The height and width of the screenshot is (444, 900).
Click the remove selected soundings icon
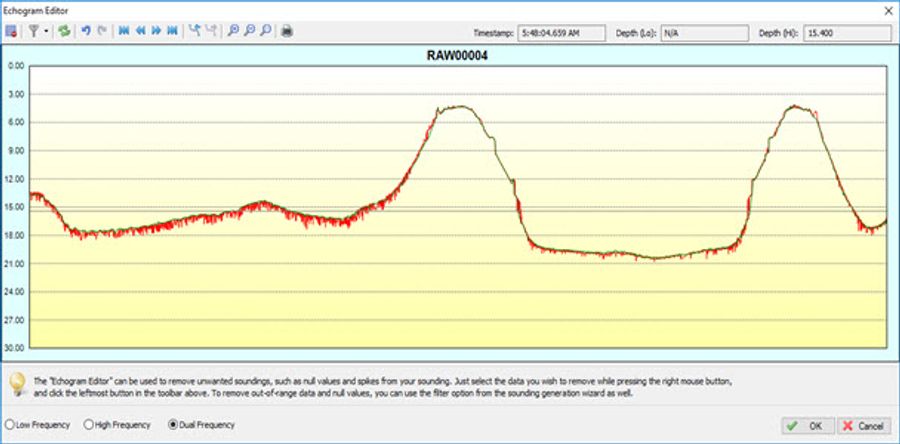click(x=10, y=31)
